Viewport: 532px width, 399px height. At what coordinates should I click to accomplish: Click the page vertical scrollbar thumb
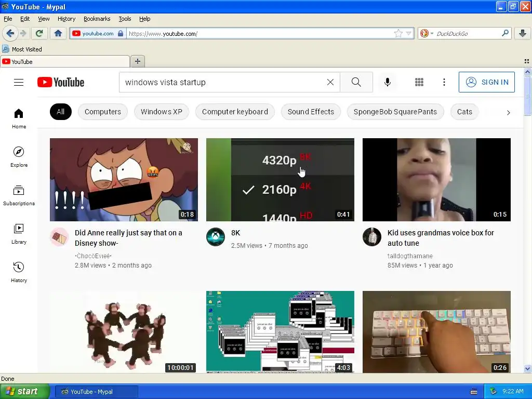point(527,96)
